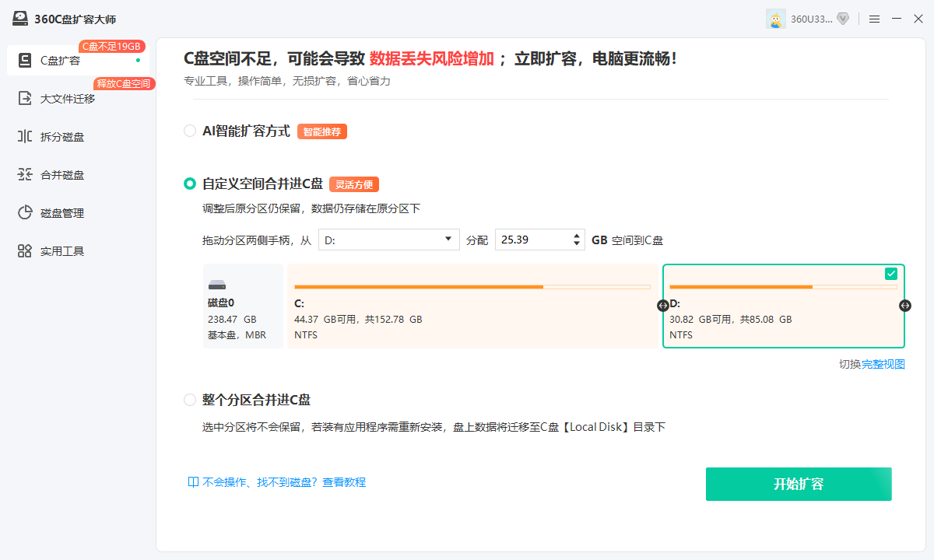Select the C: partition block
Viewport: 934px width, 560px height.
472,306
